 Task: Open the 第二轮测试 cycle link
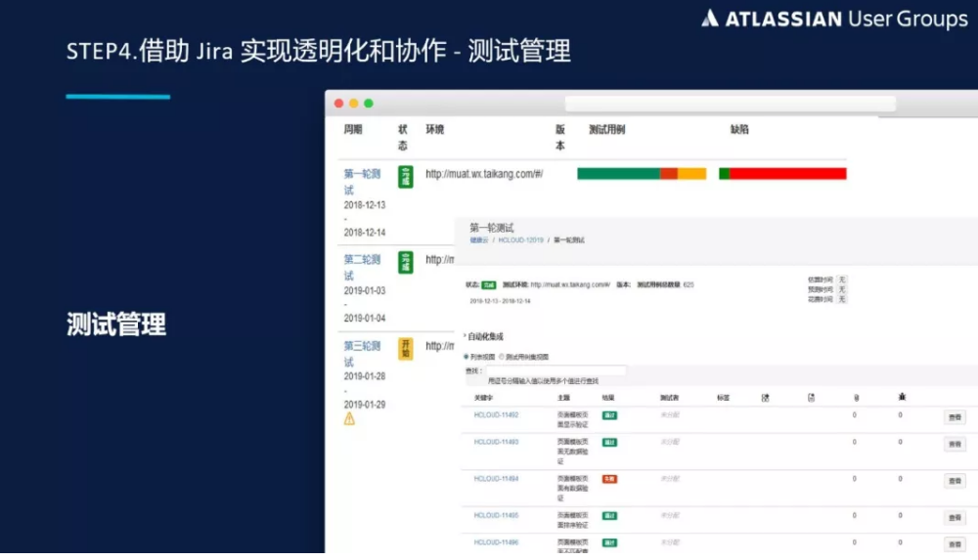coord(362,267)
